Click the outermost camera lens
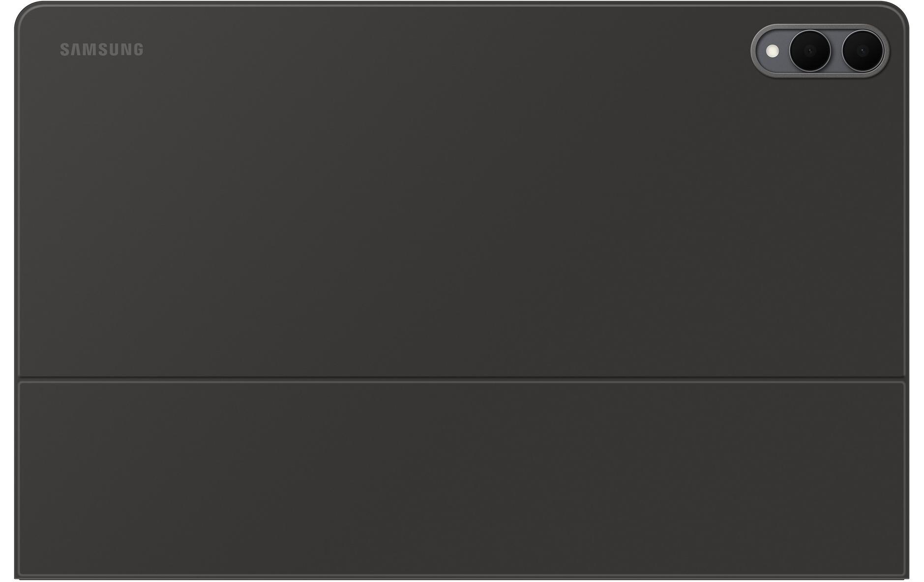Screen dimensions: 924x582 coord(862,50)
